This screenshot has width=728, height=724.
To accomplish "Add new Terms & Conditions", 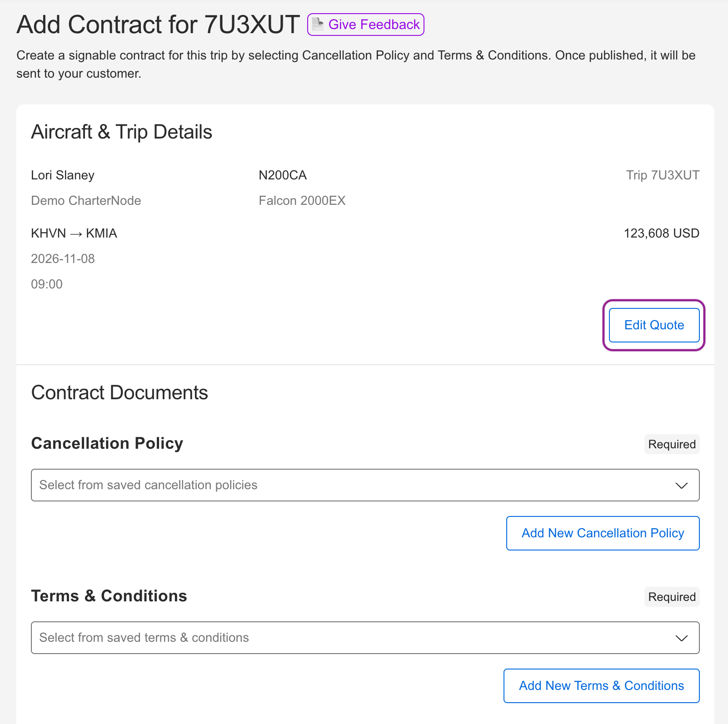I will click(601, 686).
